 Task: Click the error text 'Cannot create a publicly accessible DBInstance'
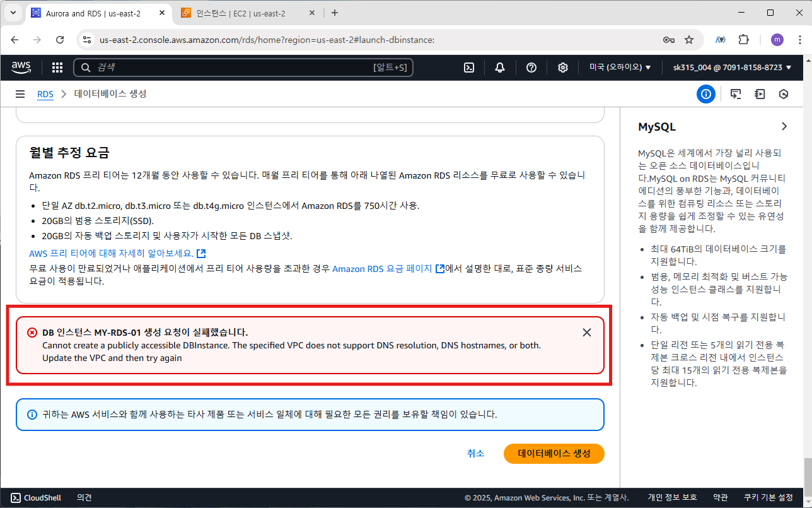pyautogui.click(x=136, y=346)
